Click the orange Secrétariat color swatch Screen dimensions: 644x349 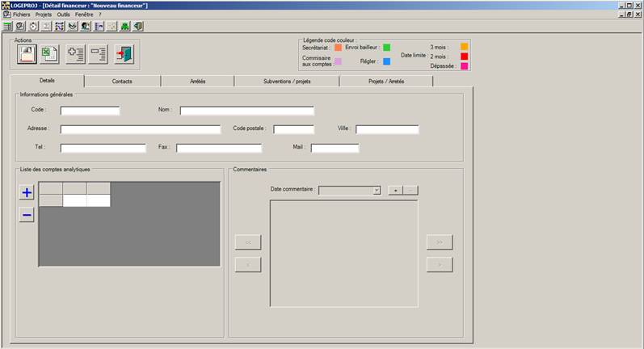338,48
